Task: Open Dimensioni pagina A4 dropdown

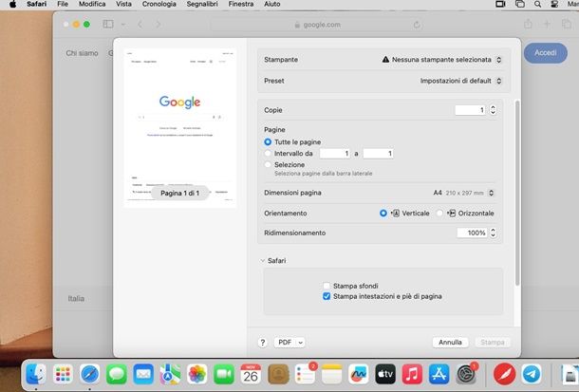Action: tap(463, 193)
